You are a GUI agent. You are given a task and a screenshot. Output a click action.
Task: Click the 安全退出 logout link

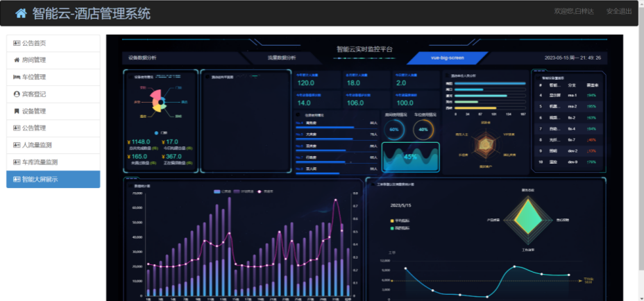point(618,12)
